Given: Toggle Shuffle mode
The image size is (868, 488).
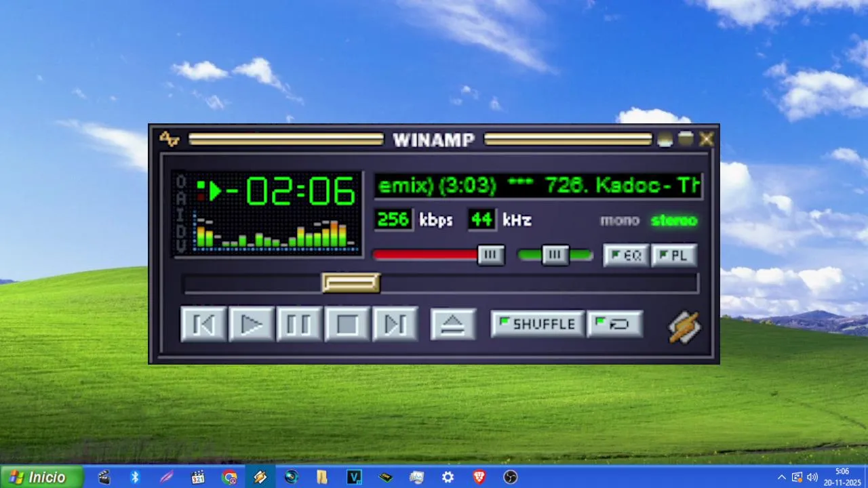Looking at the screenshot, I should (x=538, y=324).
